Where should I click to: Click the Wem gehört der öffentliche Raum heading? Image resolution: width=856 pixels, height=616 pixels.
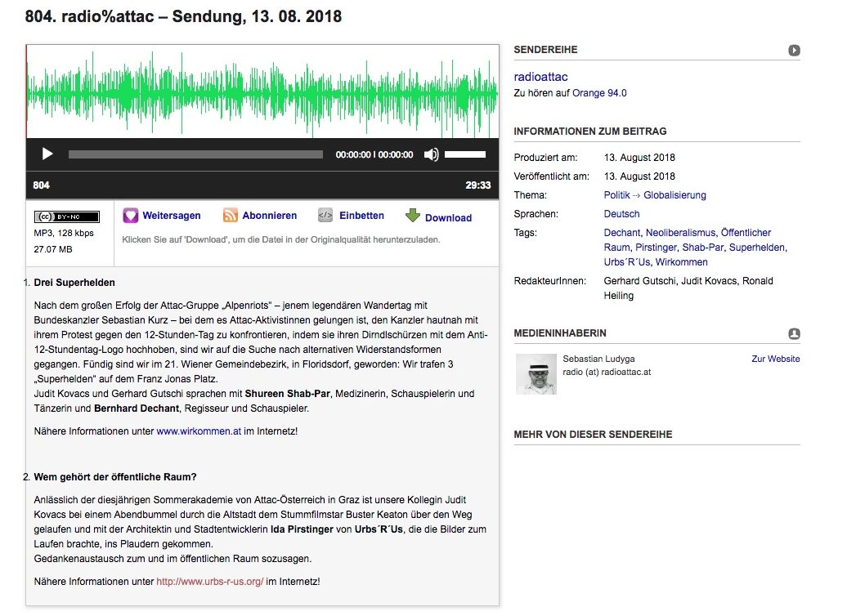[115, 477]
